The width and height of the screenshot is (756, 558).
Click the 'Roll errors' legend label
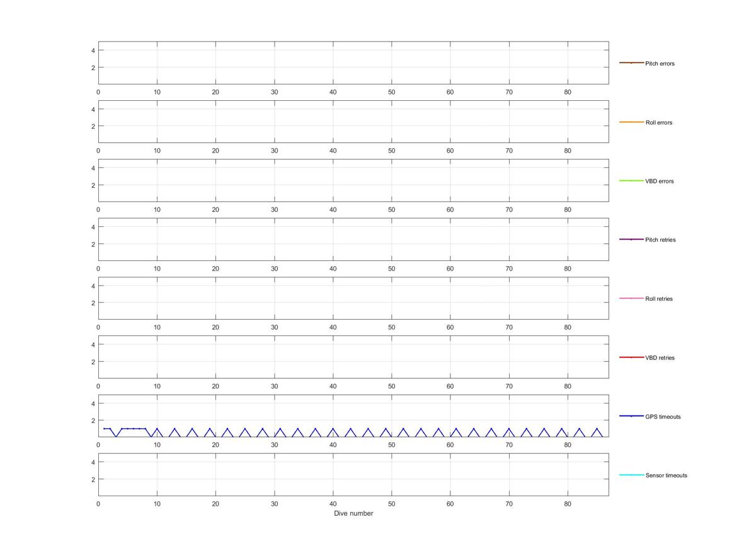pyautogui.click(x=659, y=122)
